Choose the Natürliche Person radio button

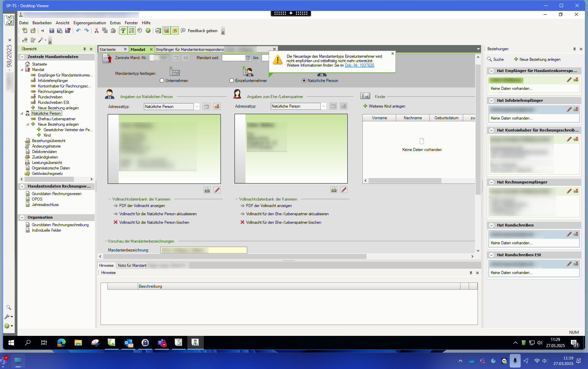(x=304, y=81)
